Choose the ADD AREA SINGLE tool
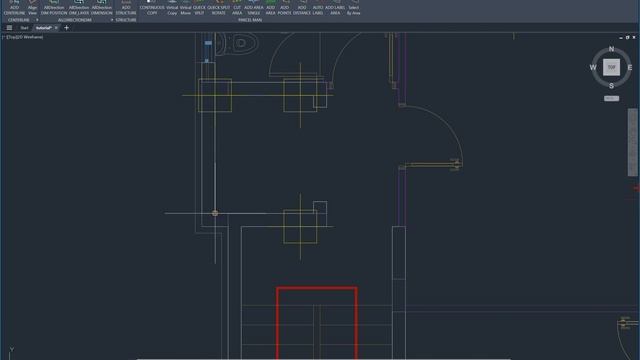 [x=253, y=8]
